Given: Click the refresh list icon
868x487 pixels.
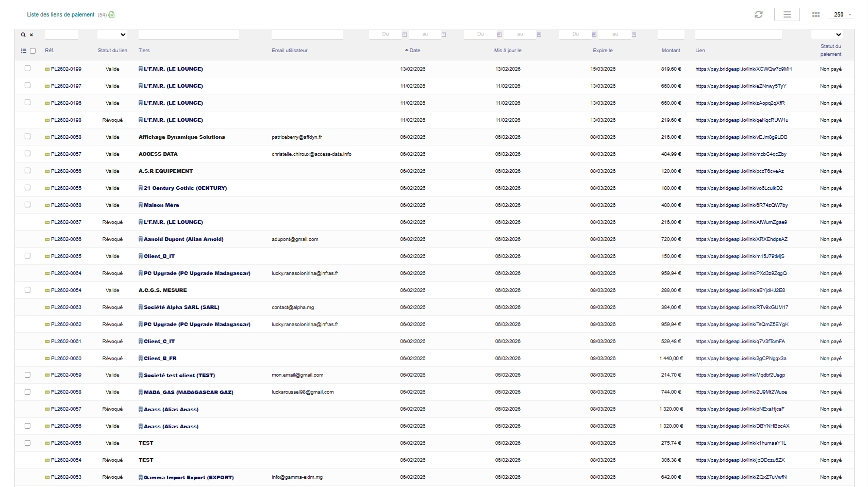Looking at the screenshot, I should pos(758,14).
